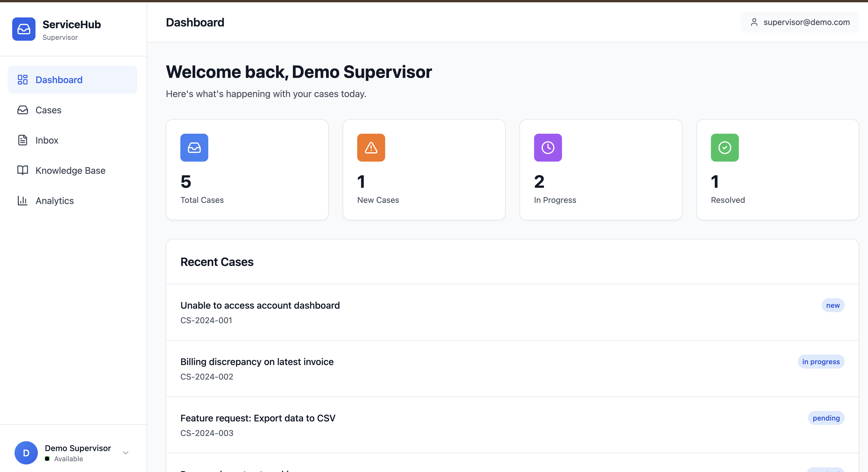Click the Analytics bar chart icon
The width and height of the screenshot is (868, 472).
23,201
